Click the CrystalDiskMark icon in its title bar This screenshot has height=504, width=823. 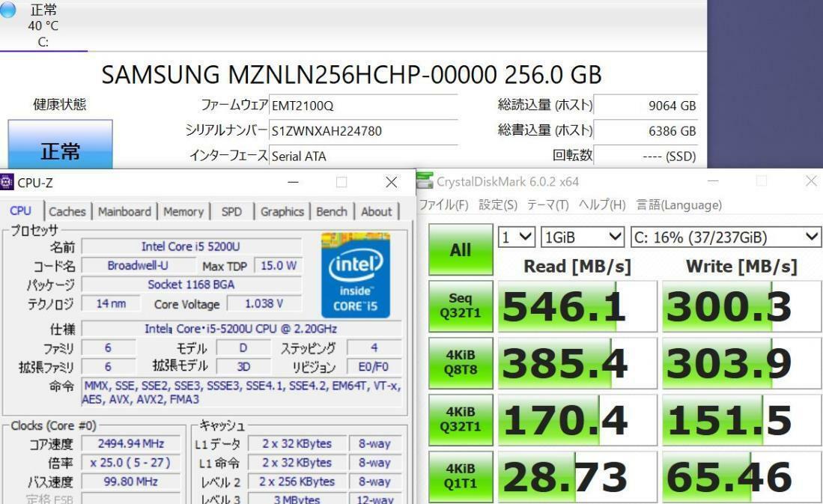[x=425, y=181]
